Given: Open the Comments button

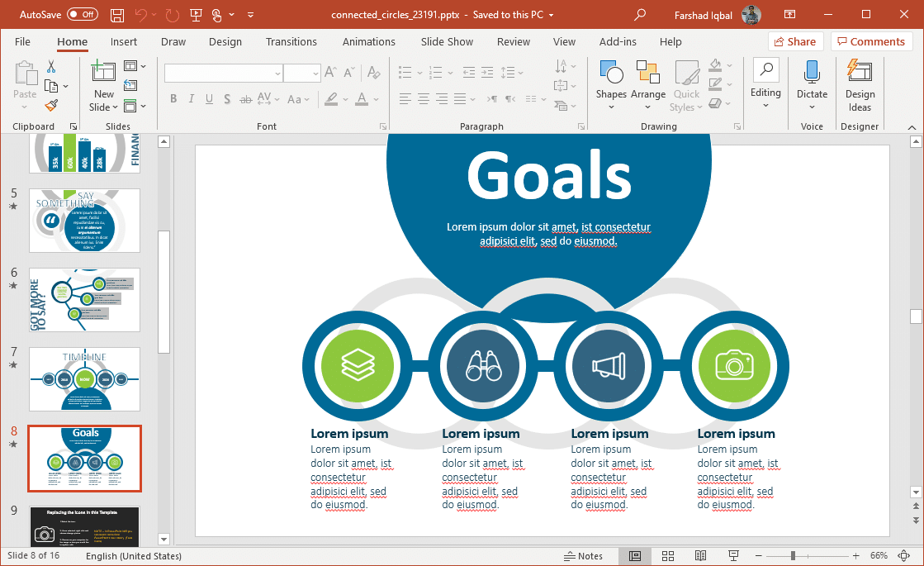Looking at the screenshot, I should pyautogui.click(x=871, y=42).
